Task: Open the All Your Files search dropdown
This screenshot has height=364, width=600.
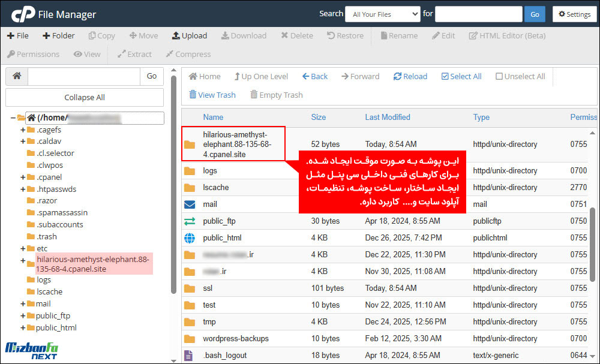Action: [x=383, y=13]
